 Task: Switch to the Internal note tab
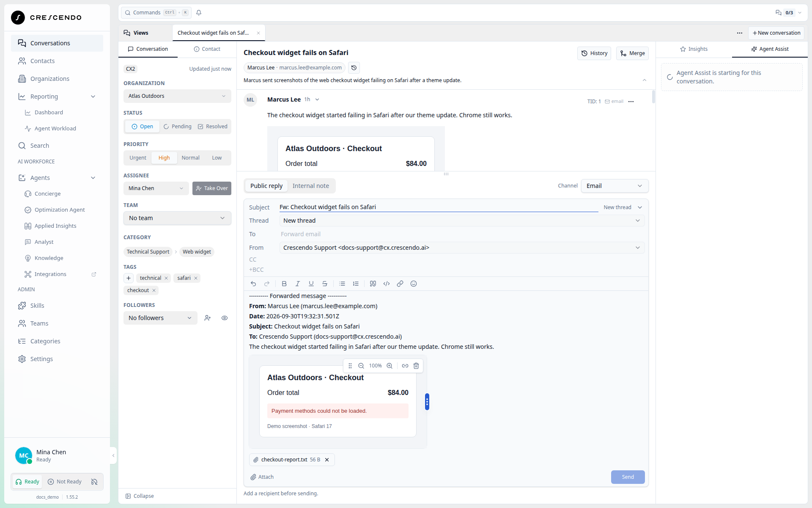311,186
